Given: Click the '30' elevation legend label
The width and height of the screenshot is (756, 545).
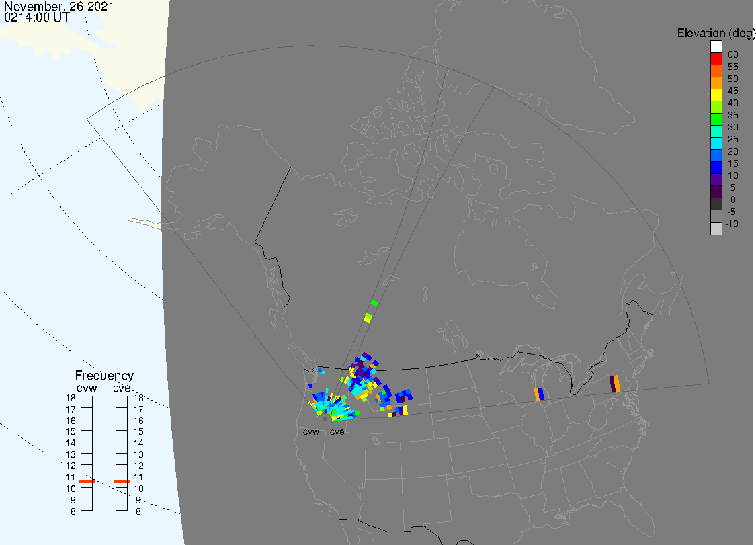Looking at the screenshot, I should (x=733, y=127).
